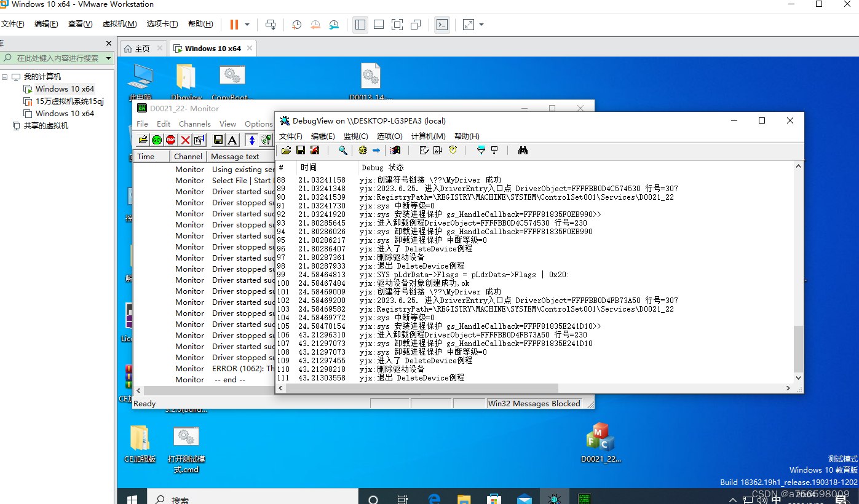Open VMware 文件(F) menu

coord(12,24)
